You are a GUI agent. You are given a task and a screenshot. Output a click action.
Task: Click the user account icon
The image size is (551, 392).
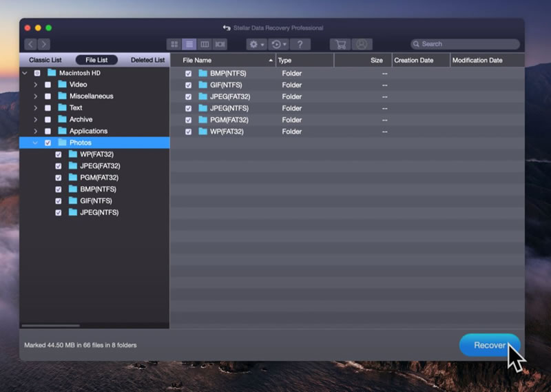[x=362, y=44]
